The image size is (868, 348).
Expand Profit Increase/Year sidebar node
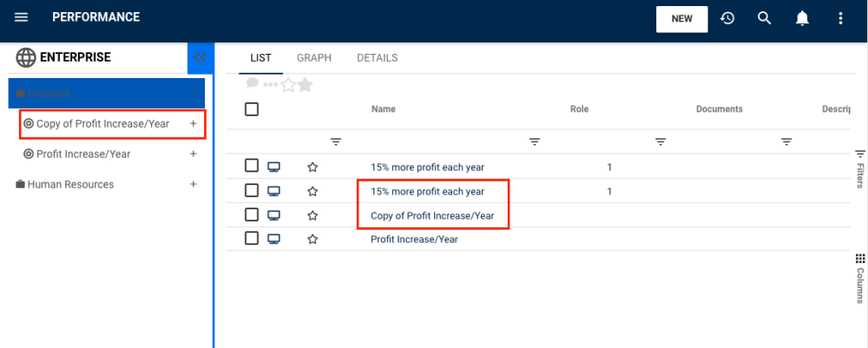tap(194, 154)
